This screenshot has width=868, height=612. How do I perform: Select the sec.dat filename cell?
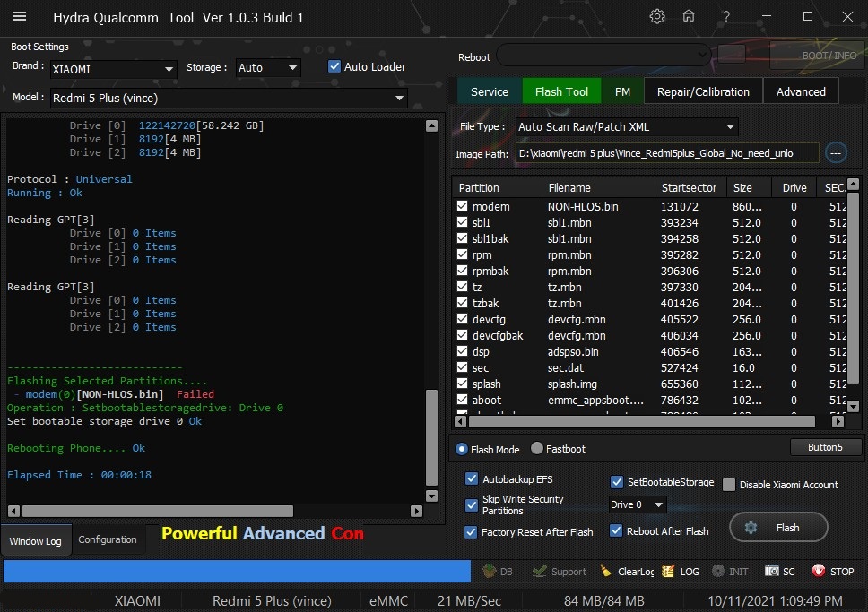tap(566, 367)
